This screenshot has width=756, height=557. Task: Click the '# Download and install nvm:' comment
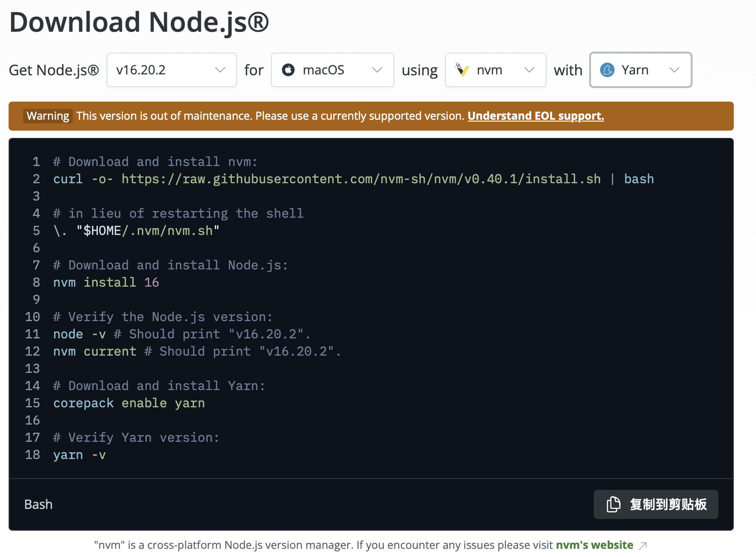point(155,162)
